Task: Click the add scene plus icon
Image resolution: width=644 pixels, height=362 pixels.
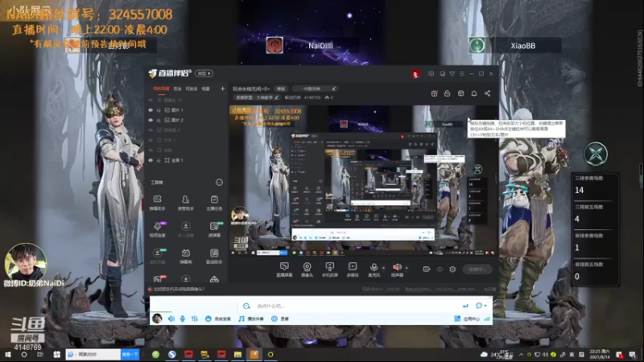Action: pos(223,88)
